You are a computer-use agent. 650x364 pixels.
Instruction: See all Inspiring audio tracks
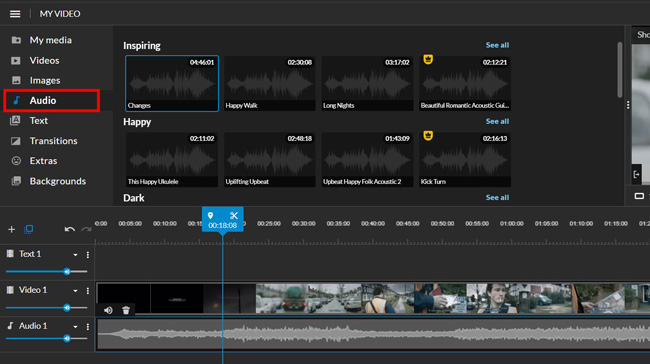[497, 45]
